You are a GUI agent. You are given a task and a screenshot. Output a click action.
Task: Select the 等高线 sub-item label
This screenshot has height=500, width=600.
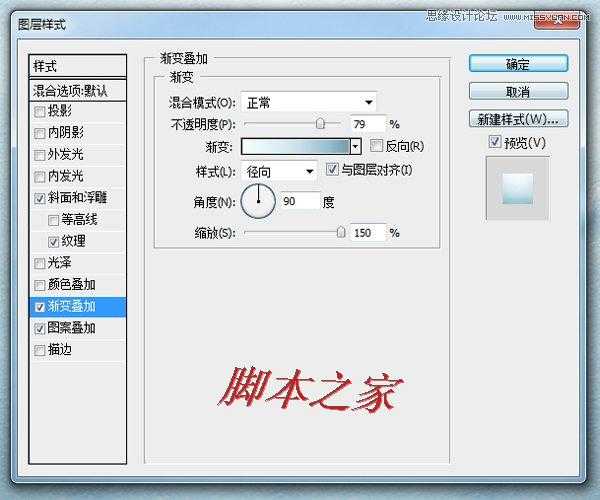pos(79,220)
